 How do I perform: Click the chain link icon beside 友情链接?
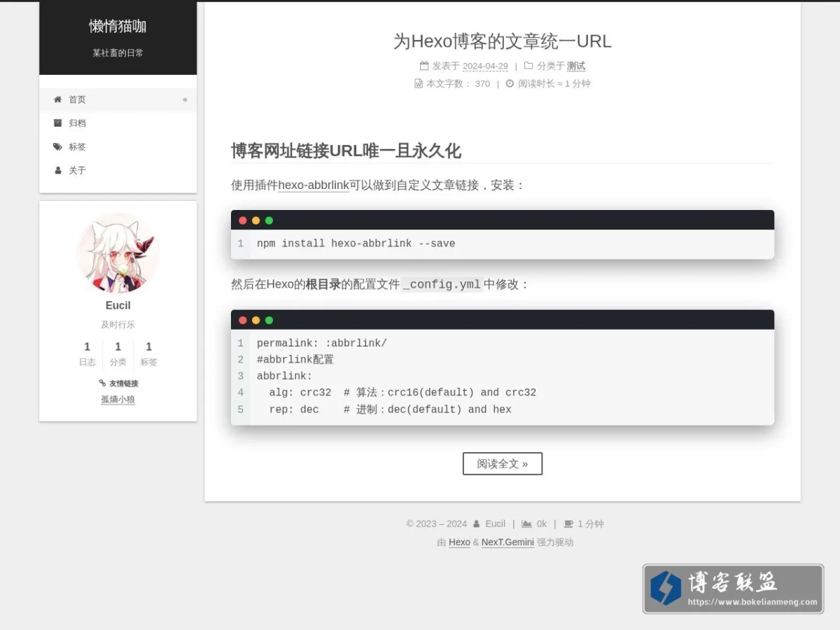(102, 383)
